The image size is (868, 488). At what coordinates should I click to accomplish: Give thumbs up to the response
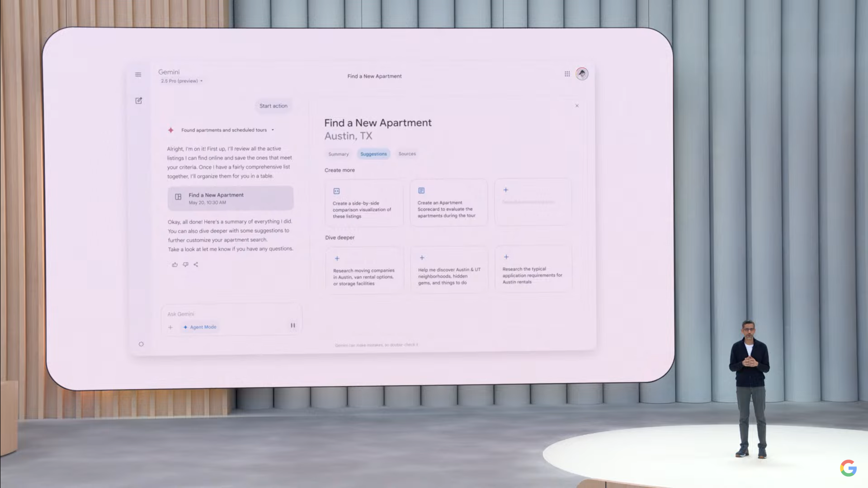click(x=175, y=265)
